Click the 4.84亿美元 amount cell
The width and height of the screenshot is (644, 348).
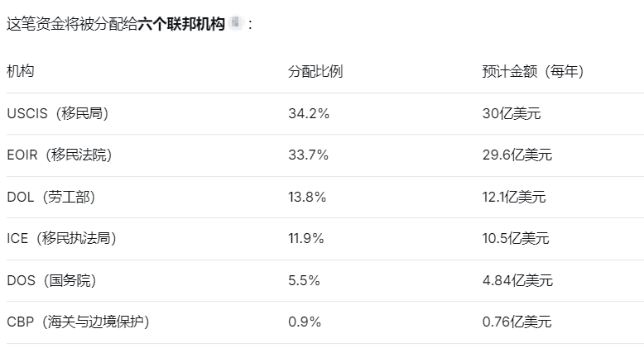point(517,280)
